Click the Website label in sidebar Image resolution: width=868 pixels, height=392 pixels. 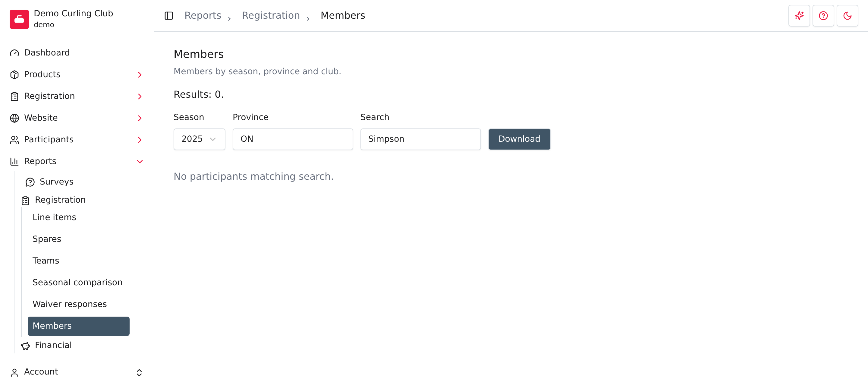pos(41,118)
